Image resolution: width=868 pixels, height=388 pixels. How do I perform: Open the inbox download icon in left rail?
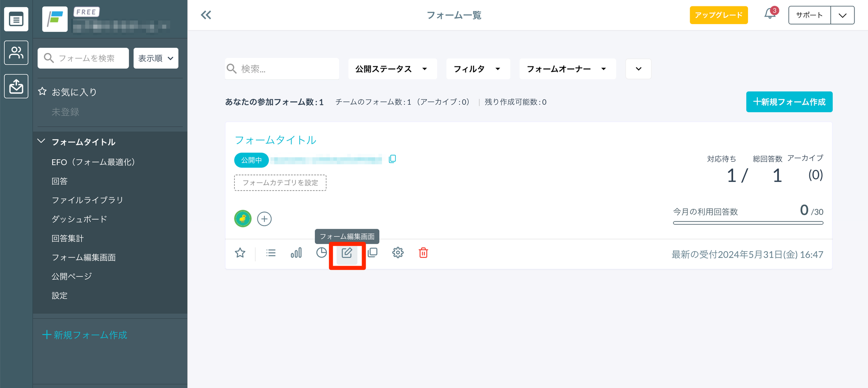click(x=16, y=86)
